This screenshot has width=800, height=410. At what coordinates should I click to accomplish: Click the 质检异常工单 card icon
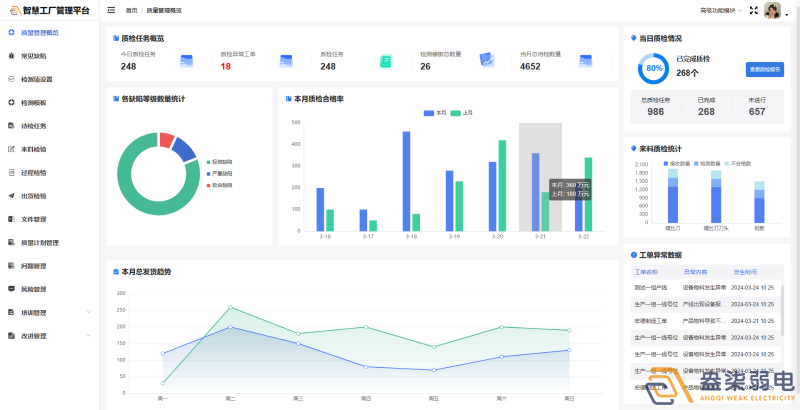[x=286, y=61]
